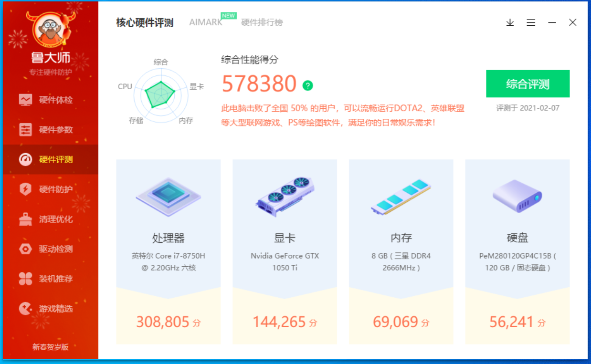Open 硬件体检 icon in sidebar

25,100
